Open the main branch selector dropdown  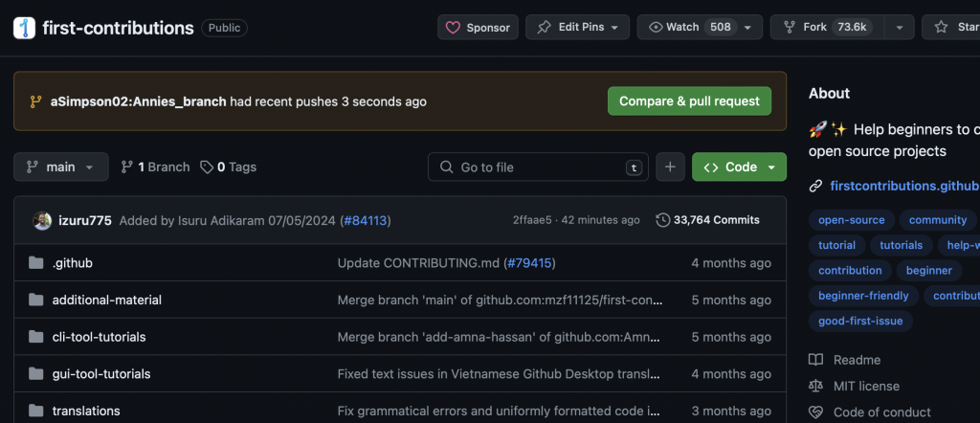[x=60, y=167]
